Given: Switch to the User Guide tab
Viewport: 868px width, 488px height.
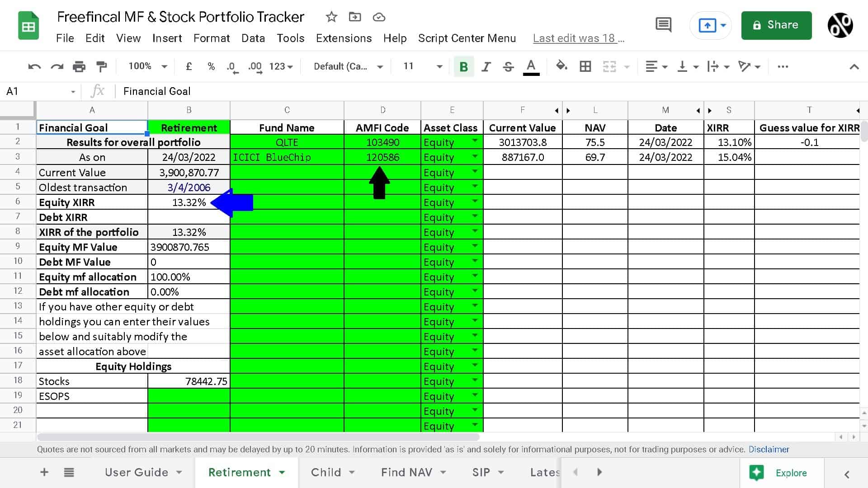Looking at the screenshot, I should coord(143,472).
